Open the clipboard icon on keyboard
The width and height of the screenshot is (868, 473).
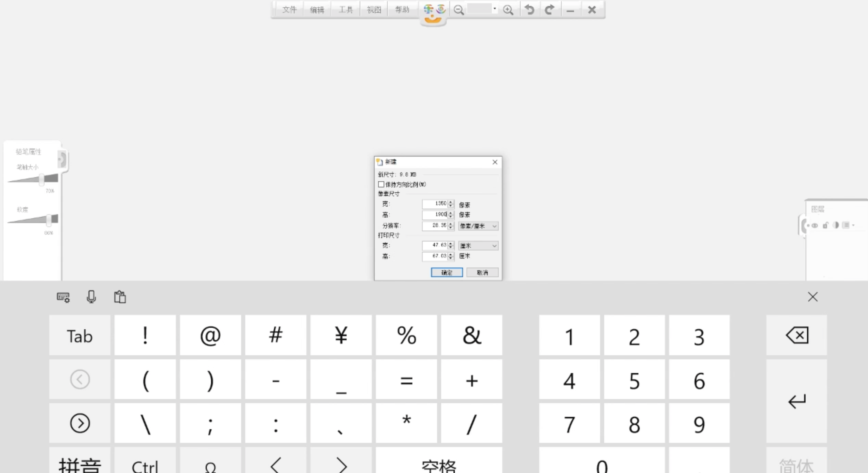pos(120,297)
